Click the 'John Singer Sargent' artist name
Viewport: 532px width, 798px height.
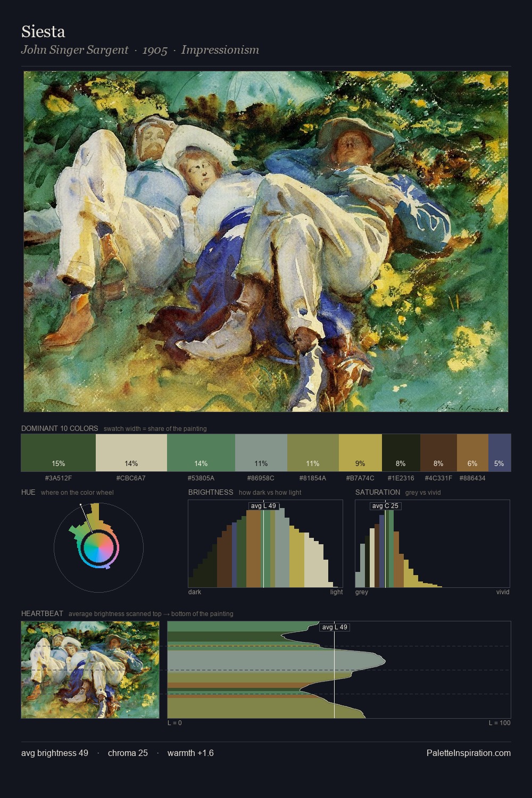pos(74,50)
